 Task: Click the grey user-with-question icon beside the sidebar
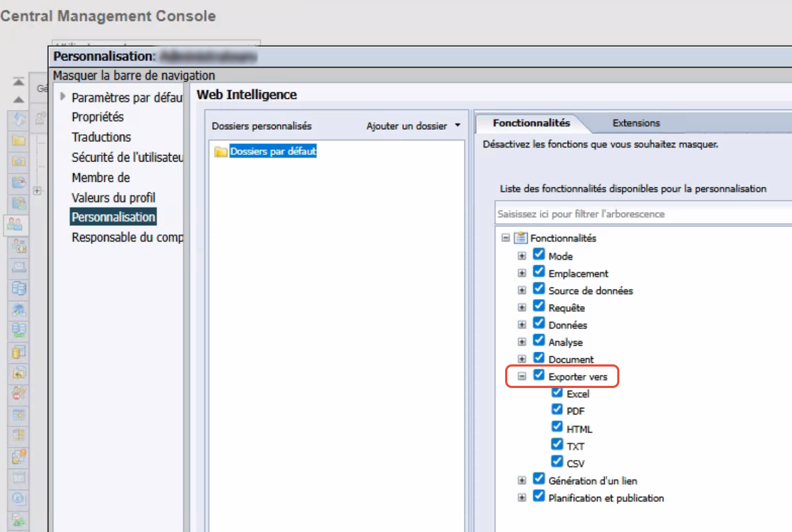coord(40,118)
